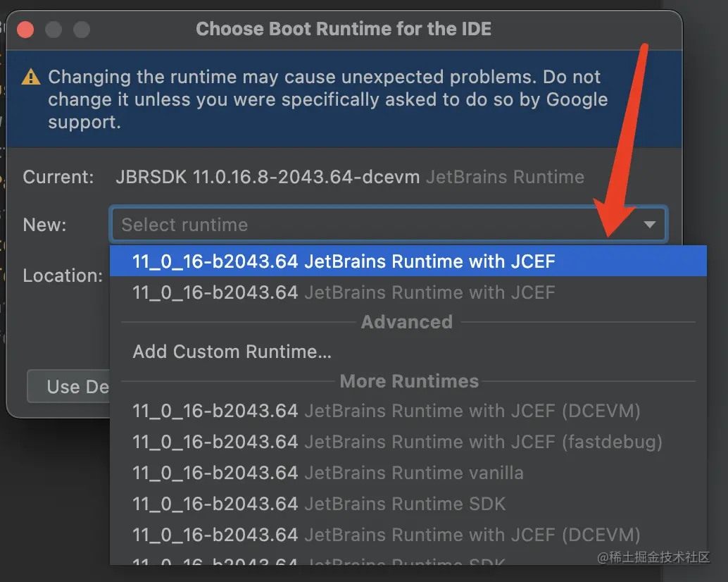Image resolution: width=728 pixels, height=582 pixels.
Task: Click the runtime change warning message text
Action: click(328, 99)
